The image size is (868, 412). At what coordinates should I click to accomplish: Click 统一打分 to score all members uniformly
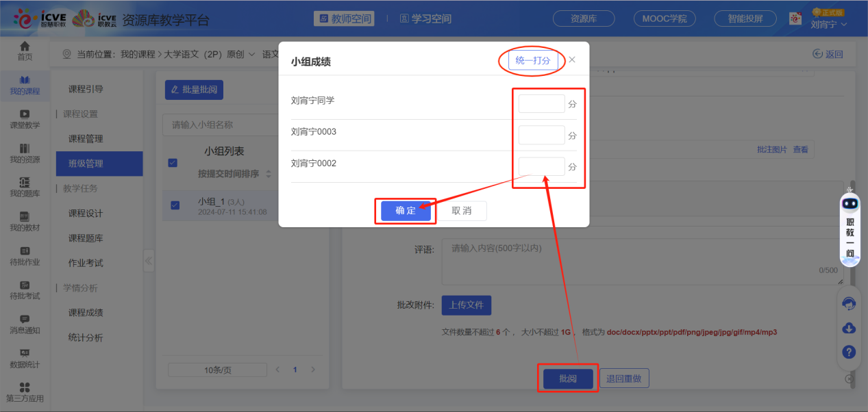(532, 60)
